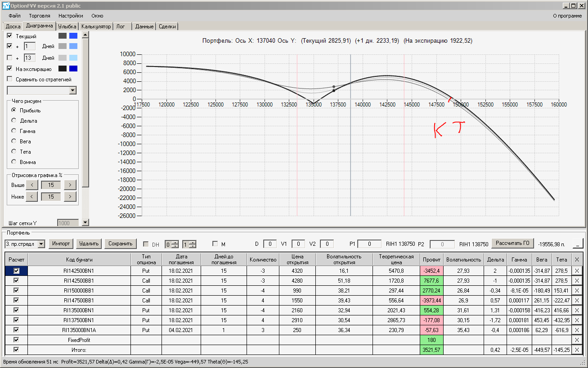This screenshot has height=368, width=588.
Task: Toggle the На экспирацию checkbox
Action: click(10, 69)
